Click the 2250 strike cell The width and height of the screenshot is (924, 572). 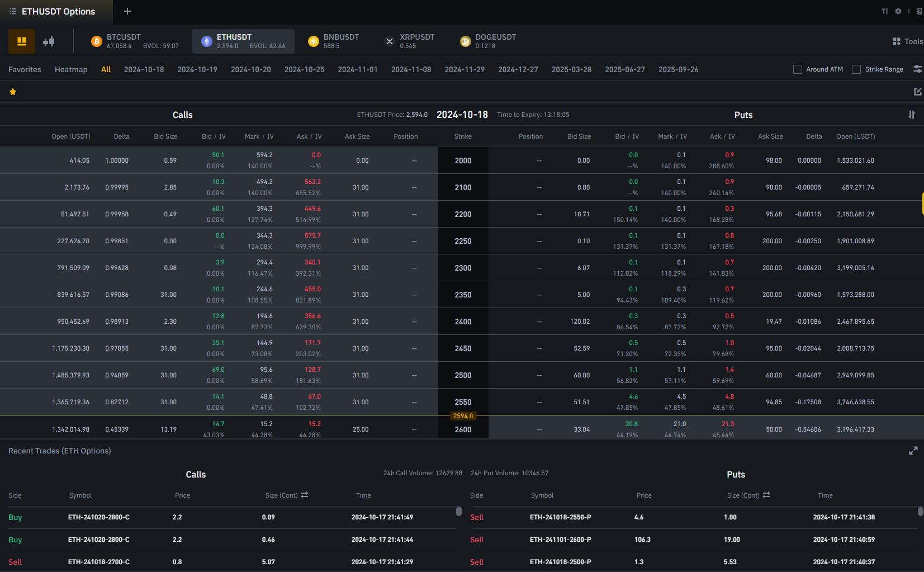pyautogui.click(x=463, y=241)
